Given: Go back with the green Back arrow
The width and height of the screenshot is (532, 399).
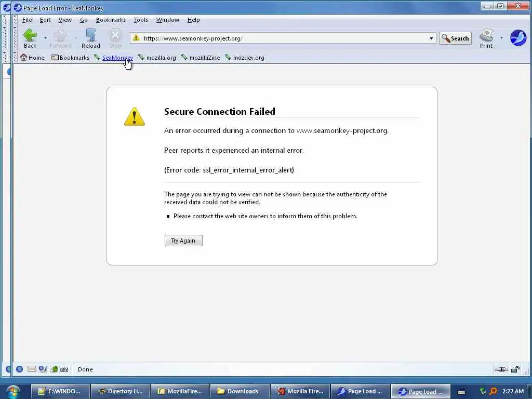Looking at the screenshot, I should (30, 38).
